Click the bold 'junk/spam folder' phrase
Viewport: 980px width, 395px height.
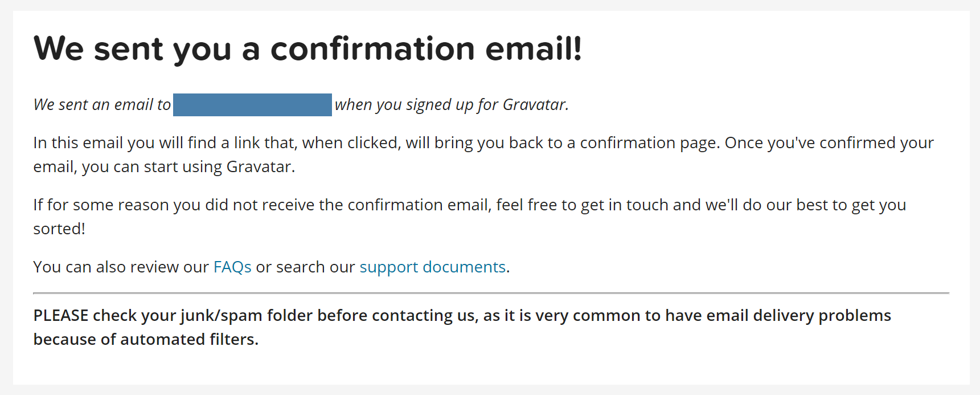247,315
